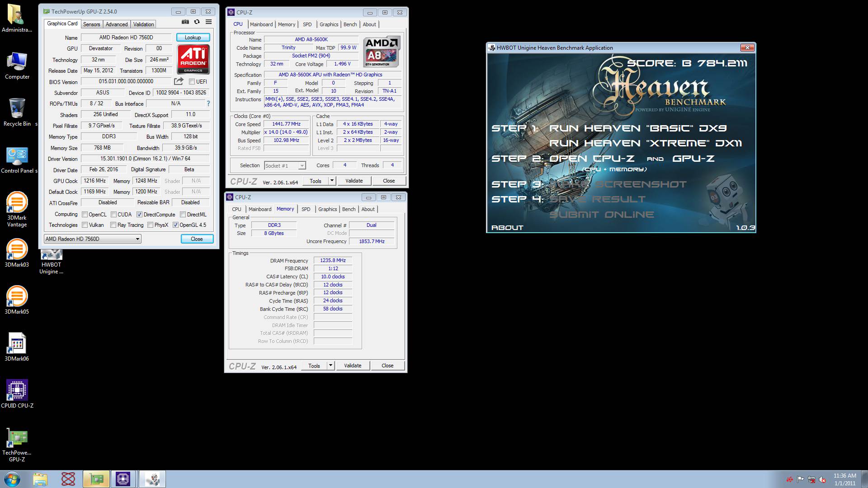868x488 pixels.
Task: Click the CPU Name field AMD A8-5600K
Action: pos(311,40)
